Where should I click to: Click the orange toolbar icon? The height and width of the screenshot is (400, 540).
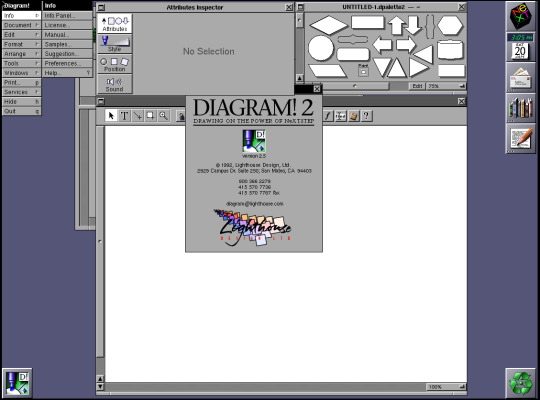pyautogui.click(x=353, y=116)
